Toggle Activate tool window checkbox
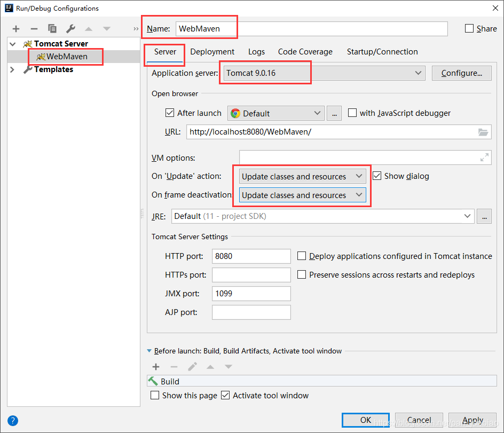 [x=225, y=395]
